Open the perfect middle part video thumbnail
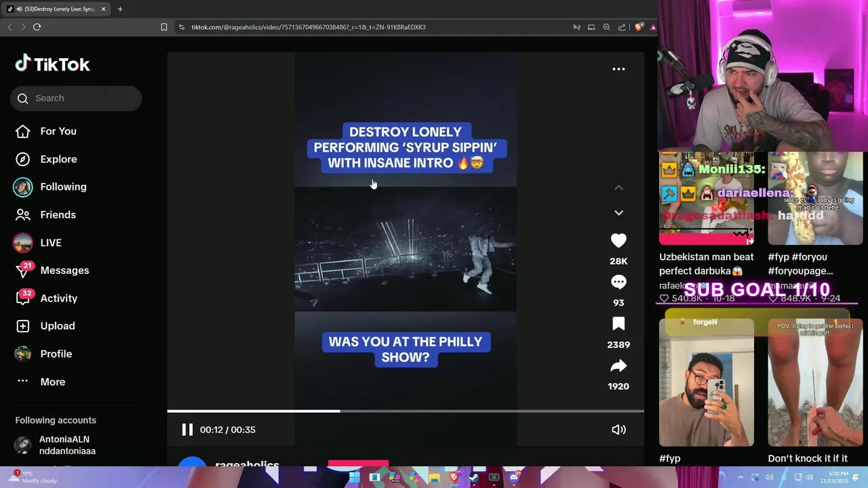 (815, 382)
